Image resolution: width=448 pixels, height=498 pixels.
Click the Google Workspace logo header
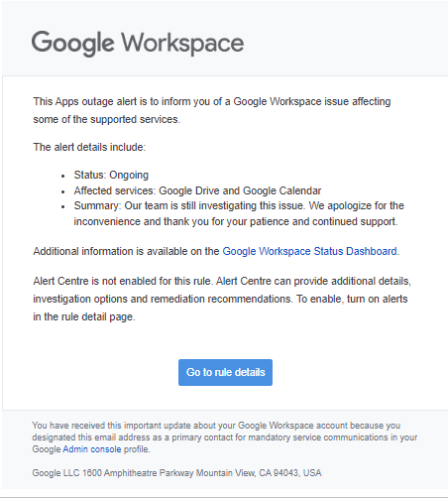point(138,43)
